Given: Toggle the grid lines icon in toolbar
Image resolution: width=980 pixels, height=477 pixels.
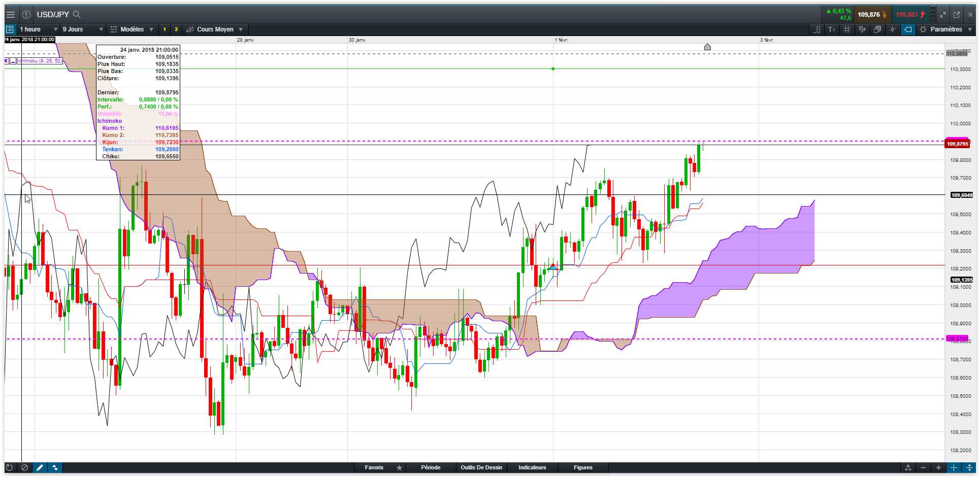Looking at the screenshot, I should 847,29.
